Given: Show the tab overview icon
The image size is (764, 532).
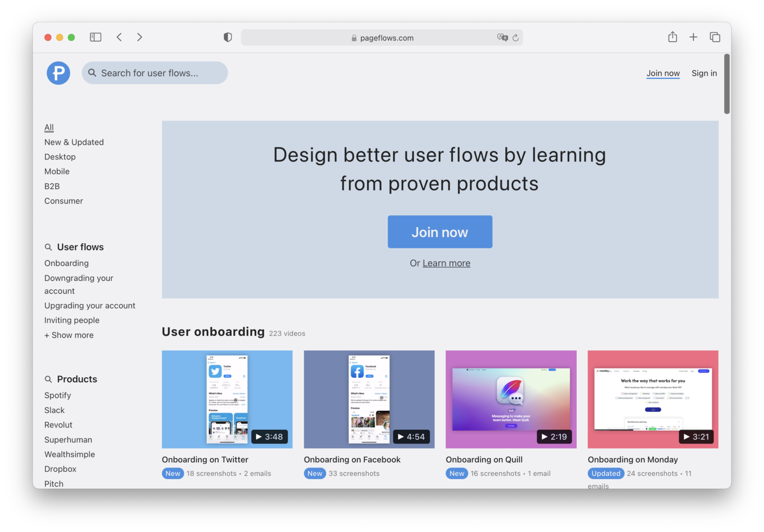Looking at the screenshot, I should point(715,37).
